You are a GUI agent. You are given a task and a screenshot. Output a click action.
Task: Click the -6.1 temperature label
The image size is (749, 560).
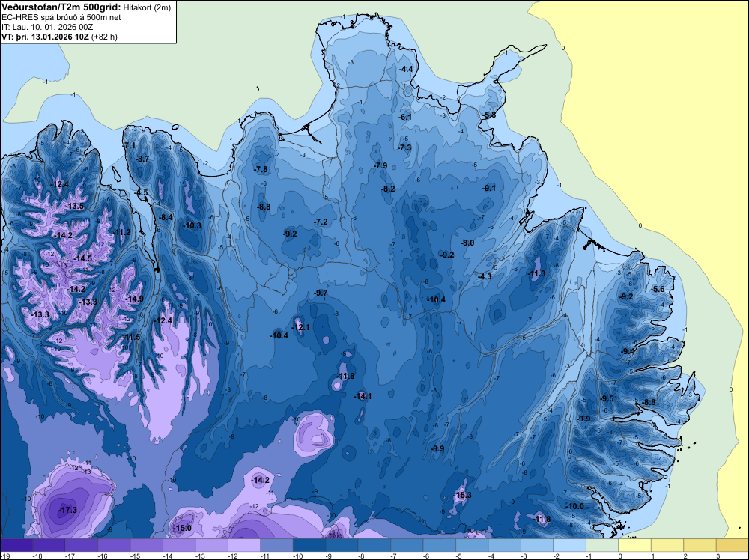point(404,117)
